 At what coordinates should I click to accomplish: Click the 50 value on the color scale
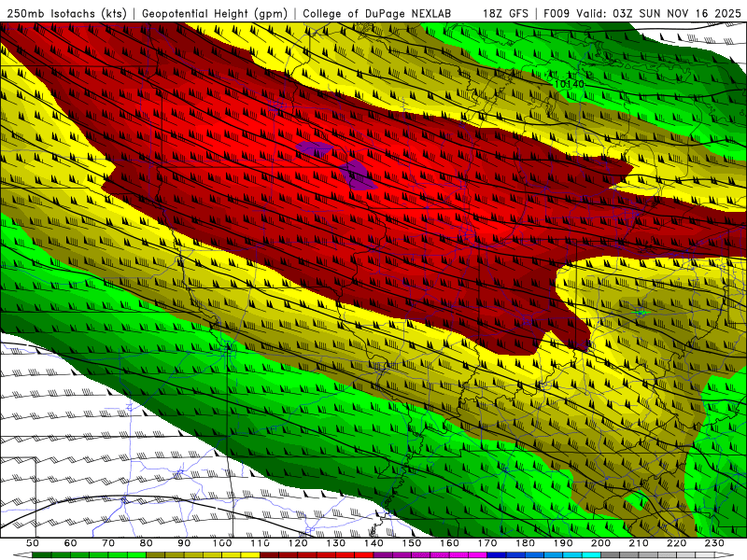pos(33,543)
